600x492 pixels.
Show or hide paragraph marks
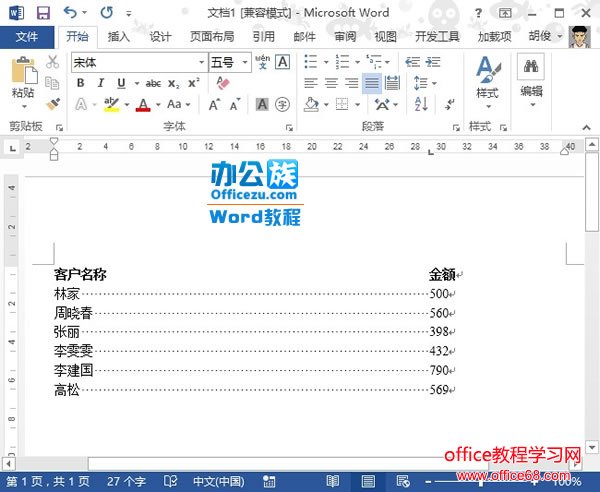pos(449,104)
